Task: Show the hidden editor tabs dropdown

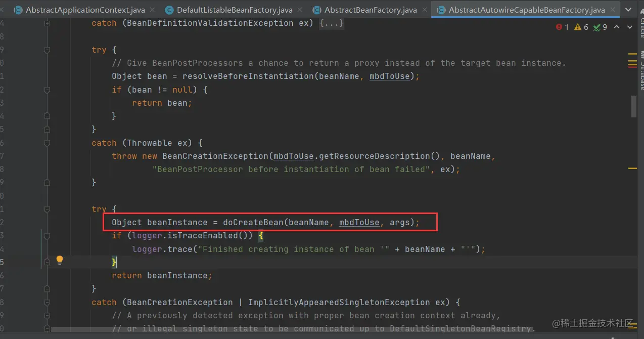Action: coord(628,10)
